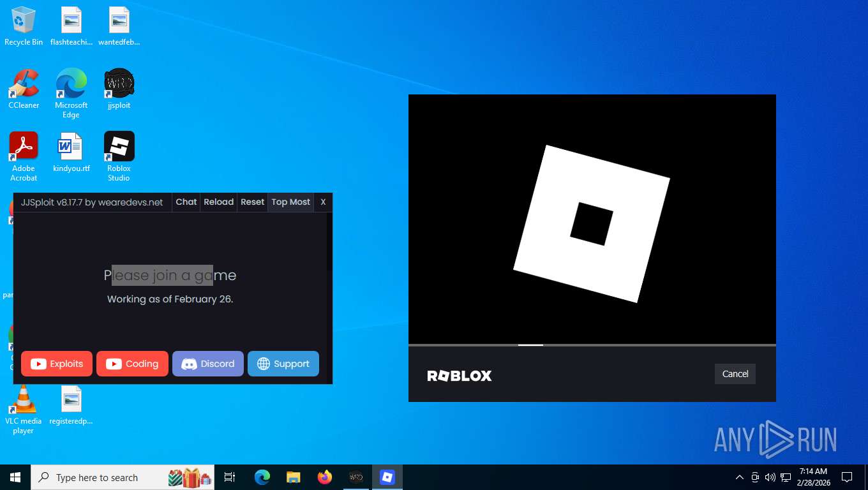Screen dimensions: 868x490
Task: Show hidden system tray icons
Action: [x=740, y=477]
